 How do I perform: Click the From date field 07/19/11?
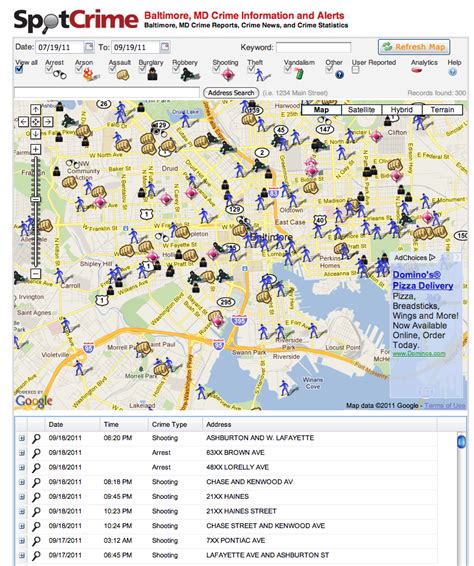[x=60, y=47]
